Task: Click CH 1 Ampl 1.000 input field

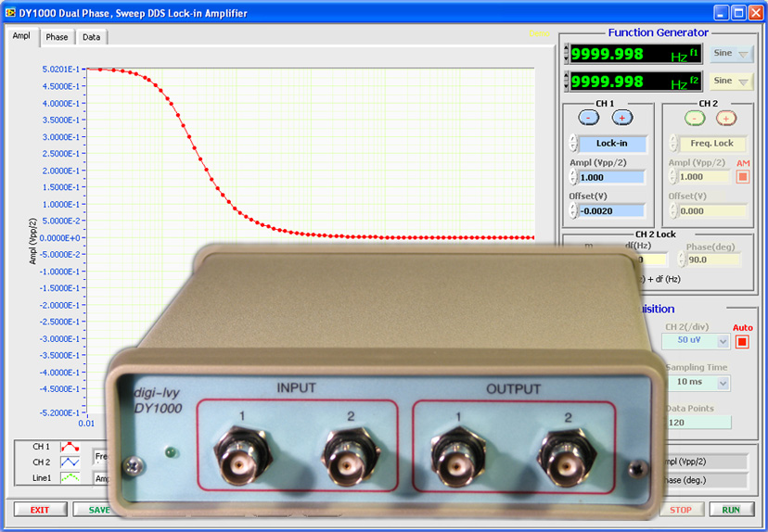Action: (x=611, y=177)
